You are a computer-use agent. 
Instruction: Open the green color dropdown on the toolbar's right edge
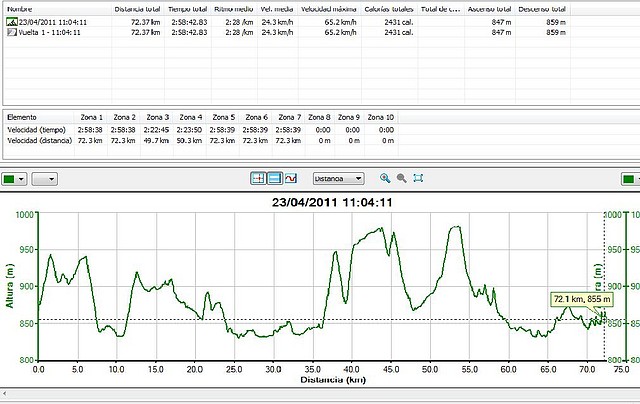[x=630, y=179]
